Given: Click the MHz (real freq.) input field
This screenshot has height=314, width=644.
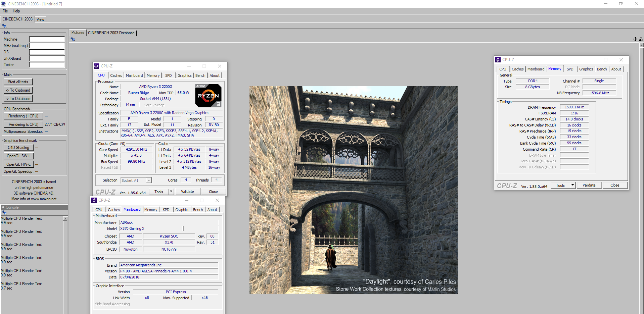Looking at the screenshot, I should click(x=47, y=46).
